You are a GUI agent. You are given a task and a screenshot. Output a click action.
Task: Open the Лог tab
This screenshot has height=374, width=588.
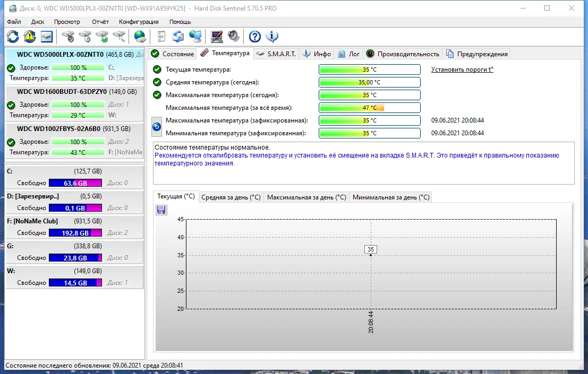(349, 54)
